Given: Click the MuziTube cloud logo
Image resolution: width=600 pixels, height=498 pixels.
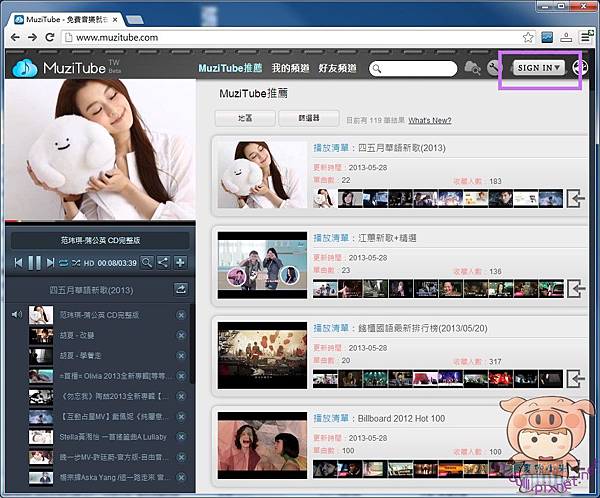Looking at the screenshot, I should click(25, 69).
